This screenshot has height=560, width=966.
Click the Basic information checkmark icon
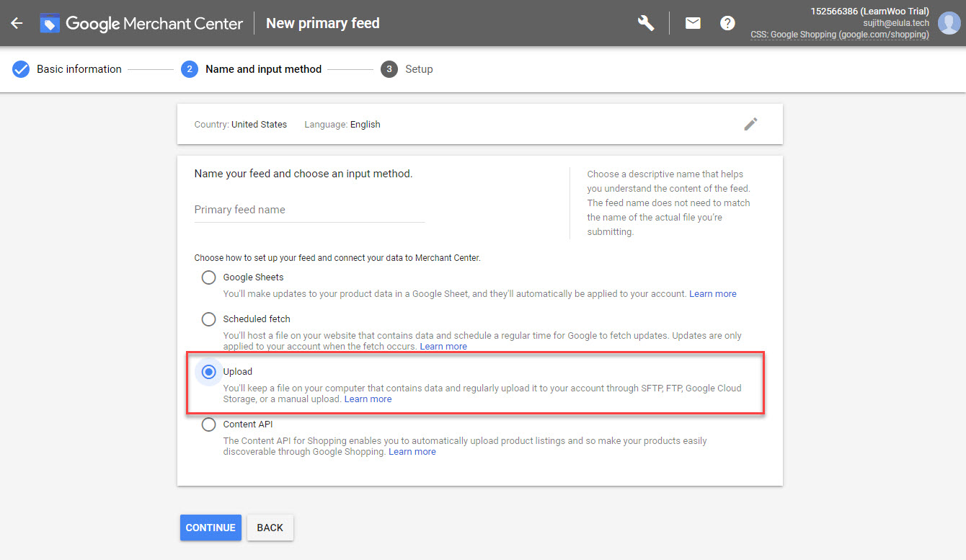tap(21, 69)
